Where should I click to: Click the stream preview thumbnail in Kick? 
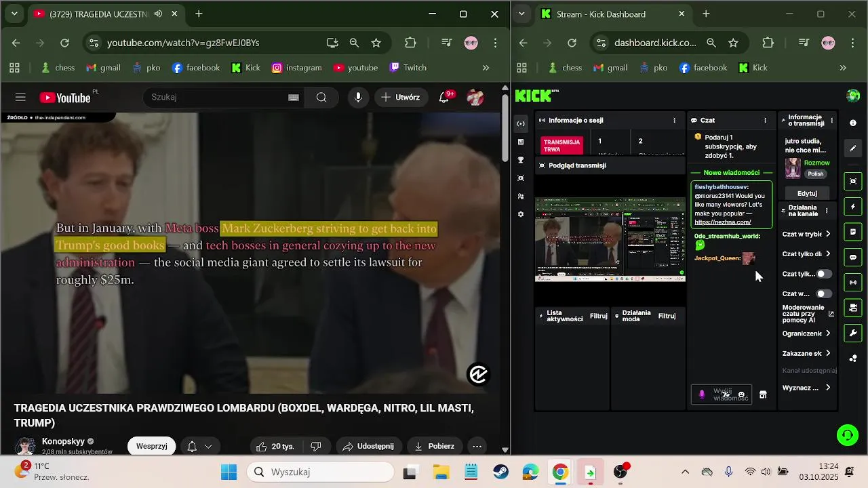[610, 239]
